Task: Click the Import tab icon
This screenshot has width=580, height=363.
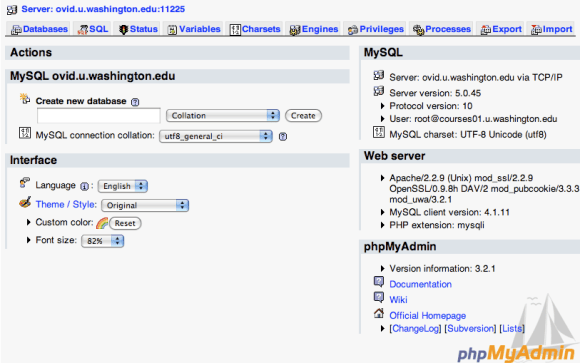Action: click(x=536, y=30)
